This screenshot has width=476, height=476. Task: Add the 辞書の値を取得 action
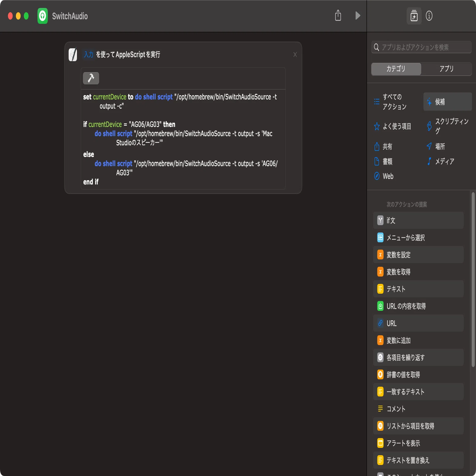pos(418,374)
